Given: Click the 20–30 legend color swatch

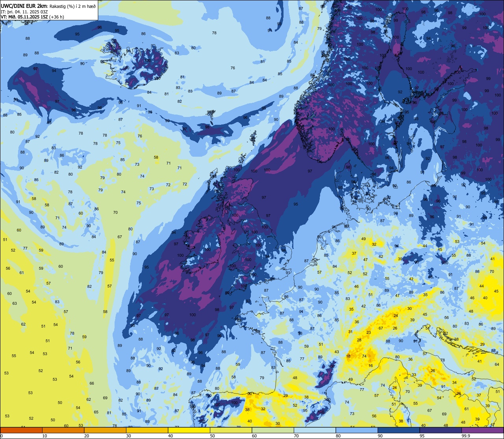Looking at the screenshot, I should pyautogui.click(x=105, y=430).
